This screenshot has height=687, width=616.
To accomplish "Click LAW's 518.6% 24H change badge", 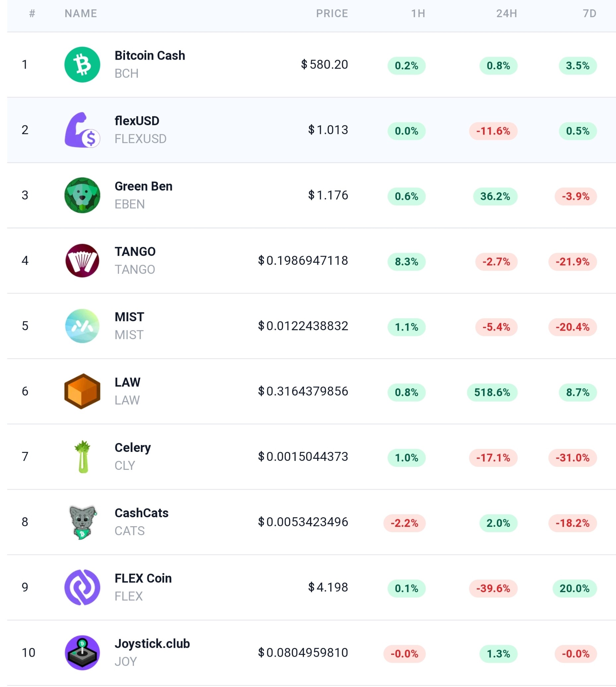I will (492, 392).
